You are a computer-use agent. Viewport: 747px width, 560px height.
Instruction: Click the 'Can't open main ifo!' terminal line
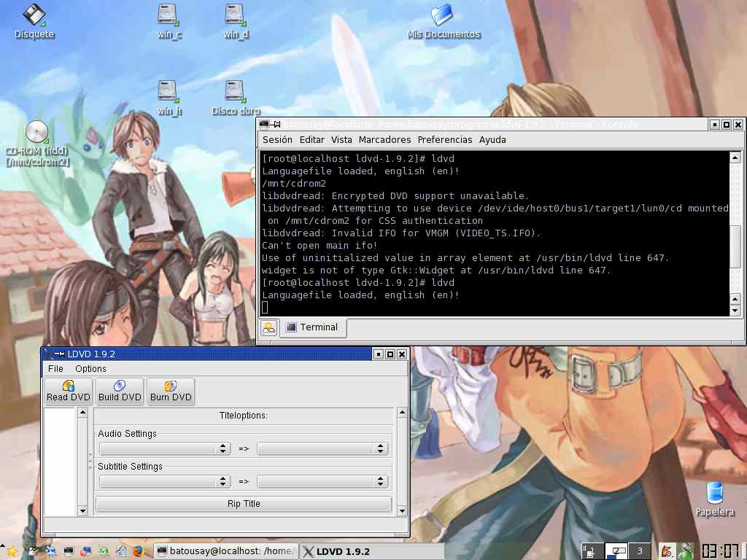click(x=320, y=245)
